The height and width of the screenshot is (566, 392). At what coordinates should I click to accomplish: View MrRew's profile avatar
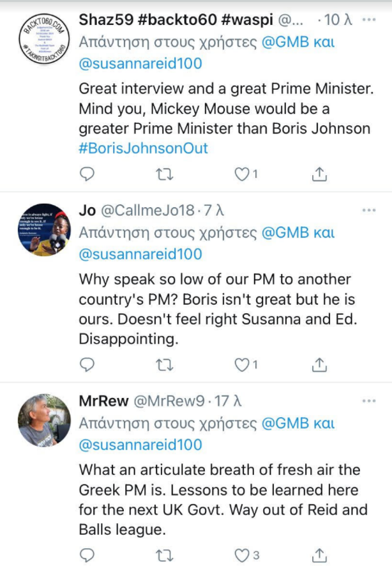44,420
